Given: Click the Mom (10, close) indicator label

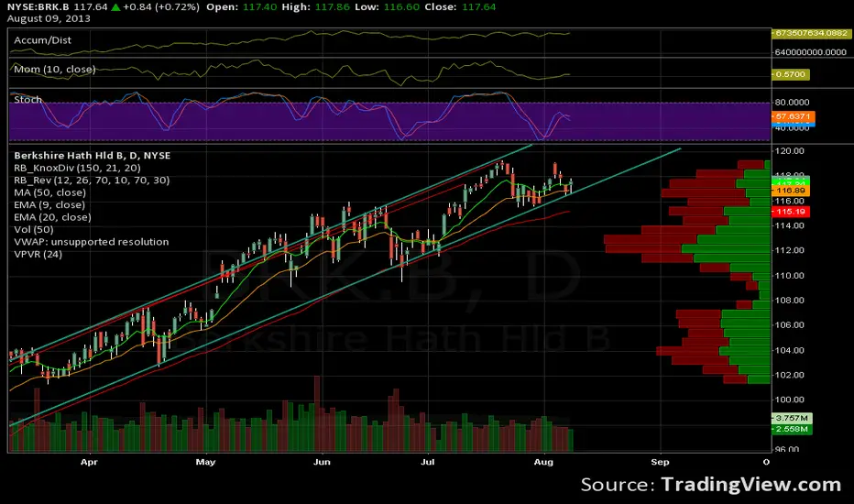Looking at the screenshot, I should (x=54, y=70).
